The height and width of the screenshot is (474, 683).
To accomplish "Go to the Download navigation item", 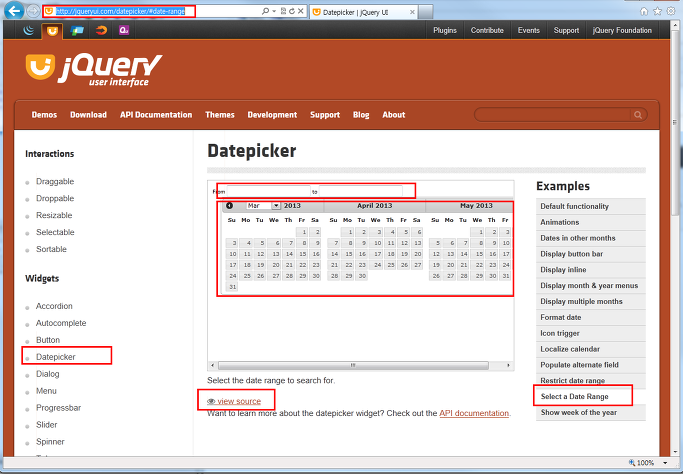I will click(88, 115).
